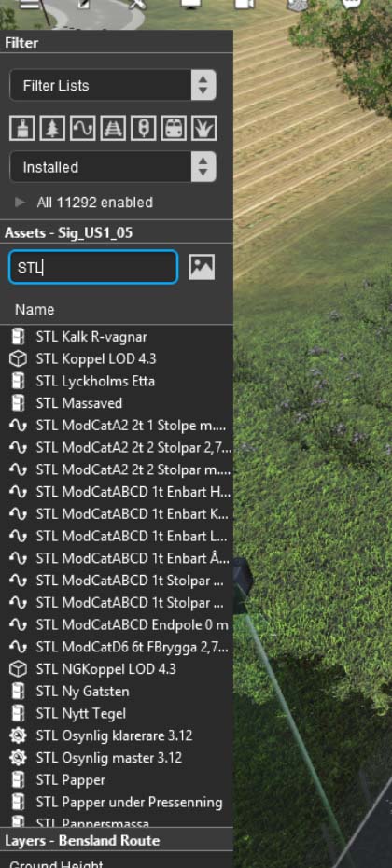Toggle the trackside signal filter icon
Viewport: 392px width, 868px height.
[144, 129]
